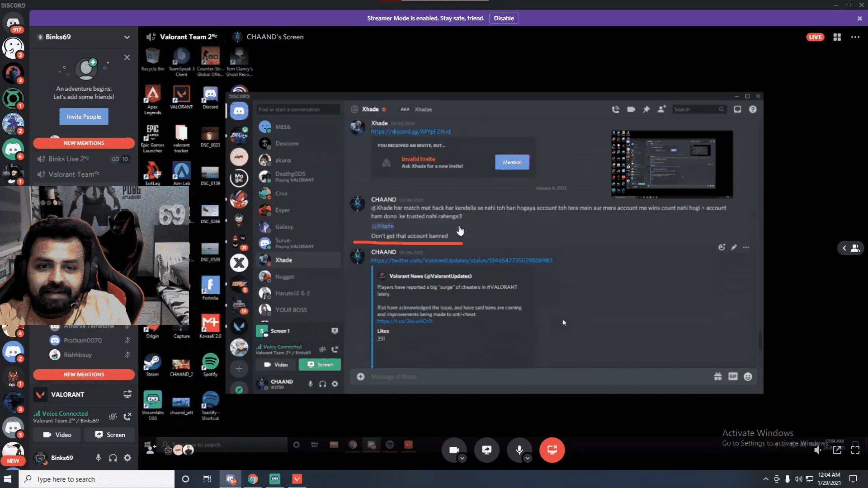Open user settings gear beside Binks69
The width and height of the screenshot is (868, 488).
coord(128,458)
